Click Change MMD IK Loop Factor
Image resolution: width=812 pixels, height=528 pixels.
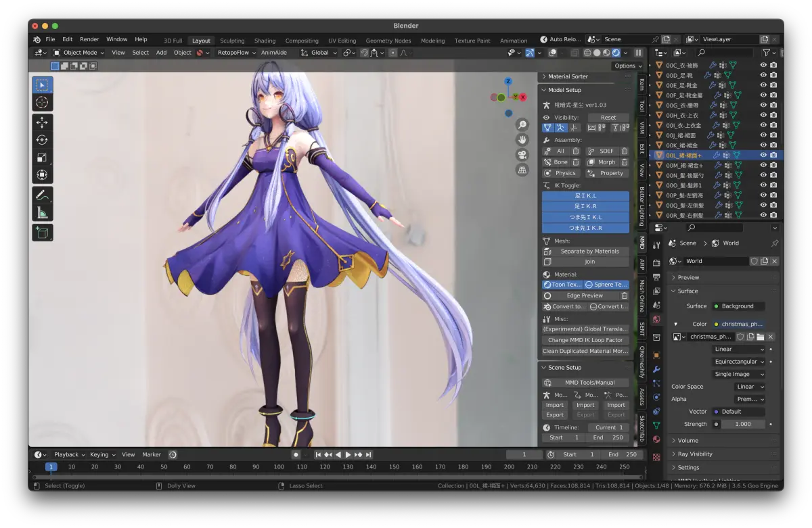585,340
